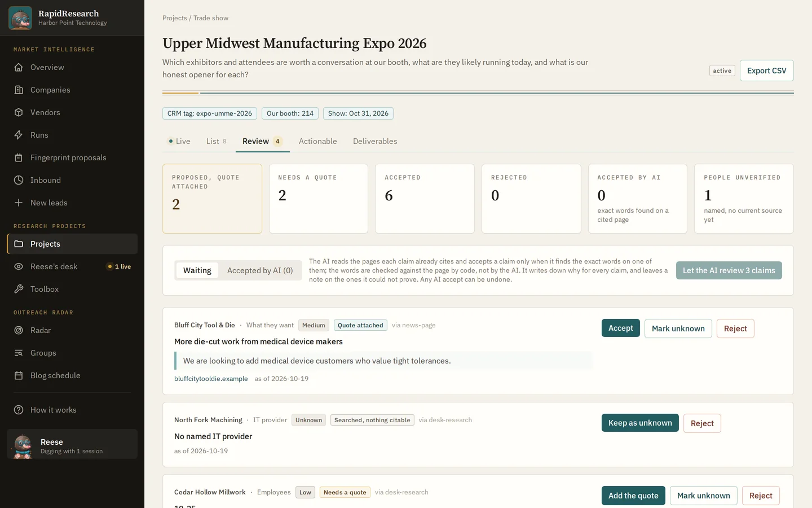Open the Actionable tab
The image size is (812, 508).
coord(318,141)
